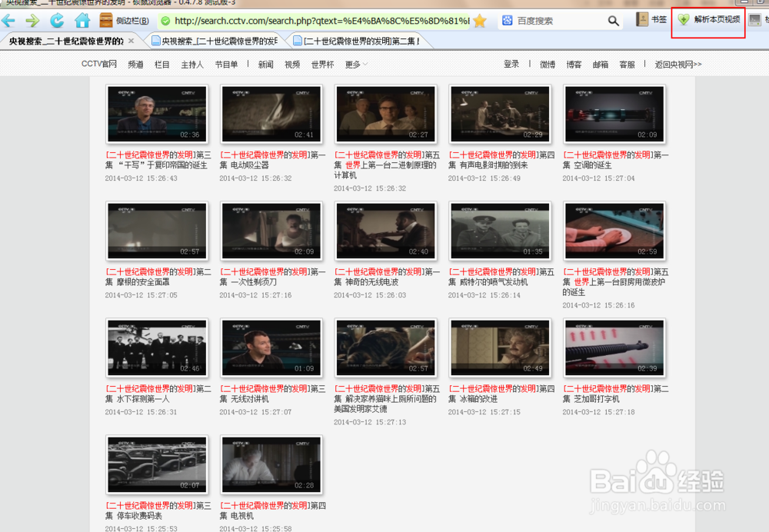The image size is (769, 532).
Task: Open thumbnail for '干写' 复印帝国的诞生
Action: pos(157,115)
